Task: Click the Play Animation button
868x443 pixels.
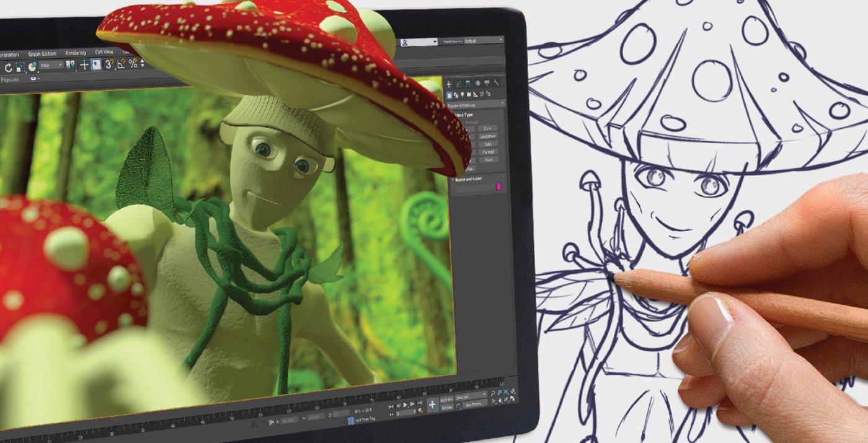Action: coord(405,405)
